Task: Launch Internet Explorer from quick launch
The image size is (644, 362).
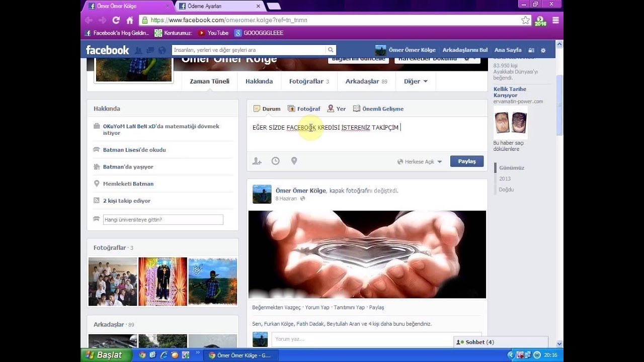Action: click(x=164, y=355)
